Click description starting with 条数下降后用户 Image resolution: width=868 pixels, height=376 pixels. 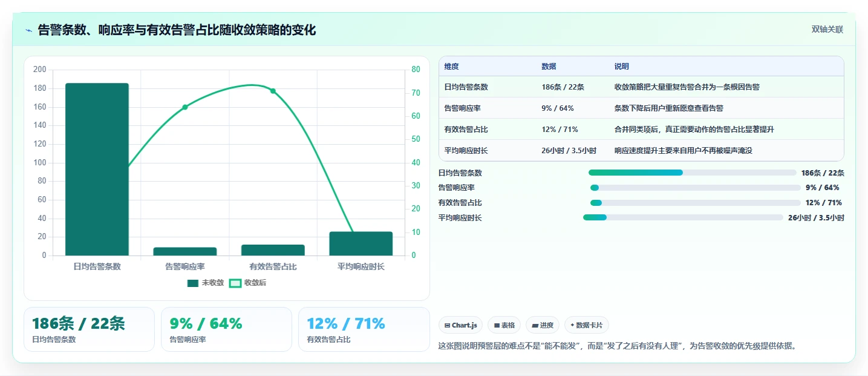tap(668, 108)
